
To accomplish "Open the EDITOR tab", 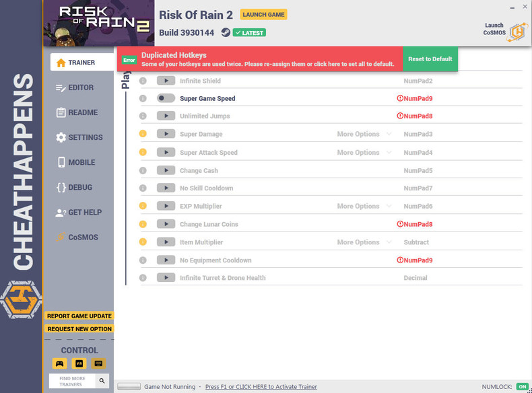I will click(75, 87).
